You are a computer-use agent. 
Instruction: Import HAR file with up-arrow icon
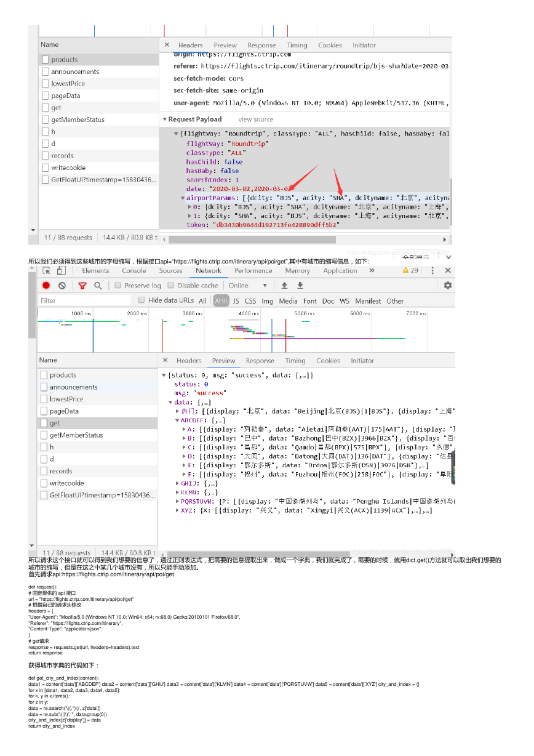(x=284, y=286)
